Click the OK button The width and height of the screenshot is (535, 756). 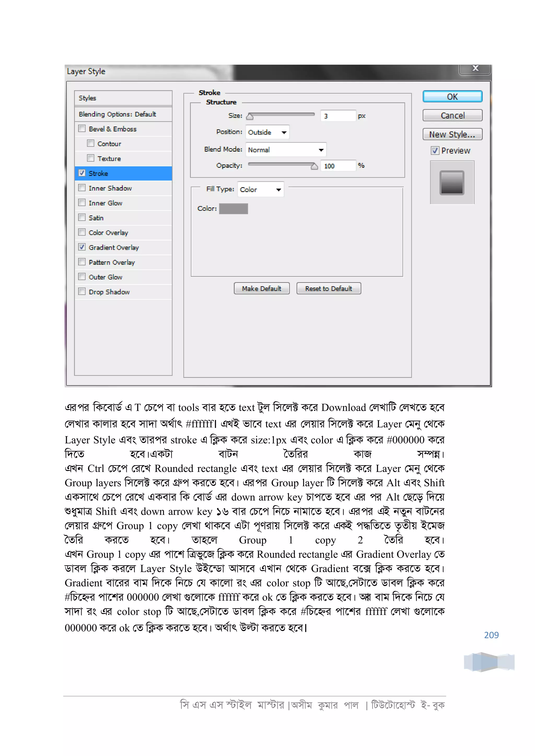point(452,97)
